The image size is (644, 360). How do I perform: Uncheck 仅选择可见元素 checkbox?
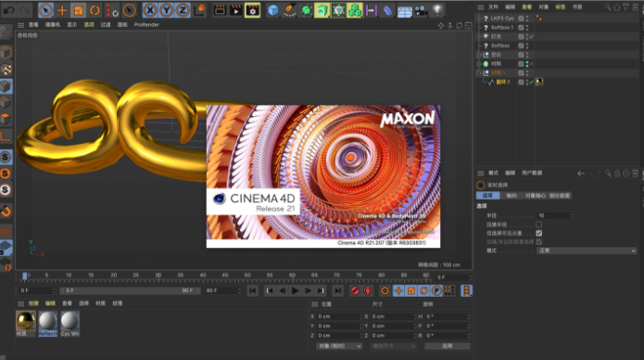coord(539,233)
